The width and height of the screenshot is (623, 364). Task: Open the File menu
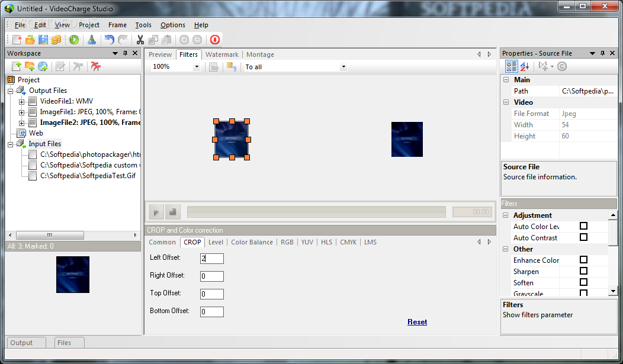click(x=20, y=25)
